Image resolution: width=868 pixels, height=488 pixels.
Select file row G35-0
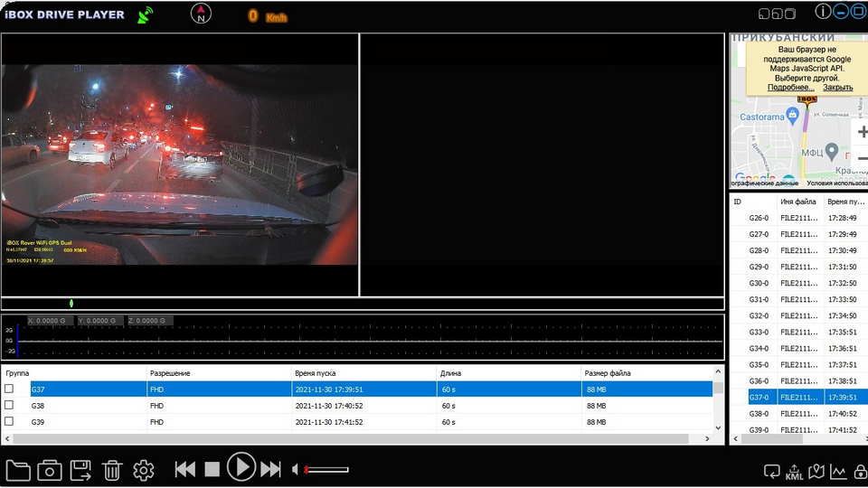798,364
